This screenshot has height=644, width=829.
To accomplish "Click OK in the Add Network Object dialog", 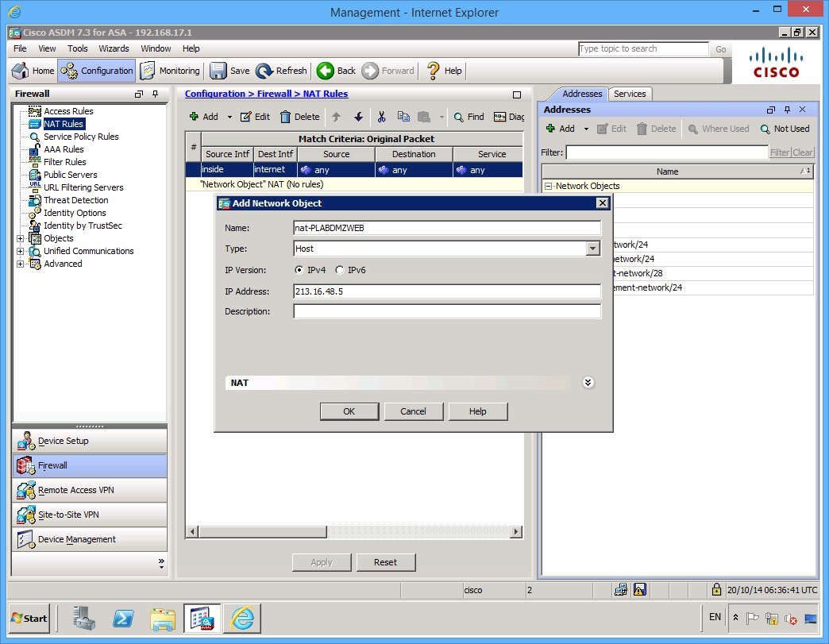I will 349,411.
